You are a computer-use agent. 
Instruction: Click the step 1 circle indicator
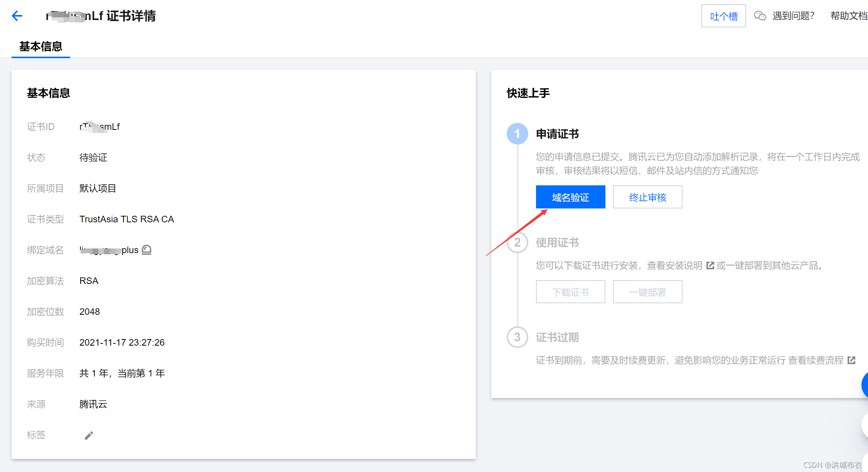(517, 134)
